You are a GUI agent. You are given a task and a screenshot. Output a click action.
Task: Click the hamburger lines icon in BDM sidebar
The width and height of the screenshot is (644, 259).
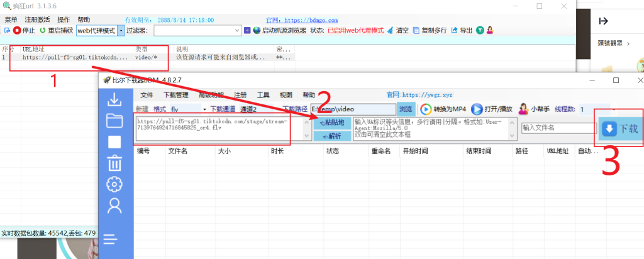coord(111,238)
